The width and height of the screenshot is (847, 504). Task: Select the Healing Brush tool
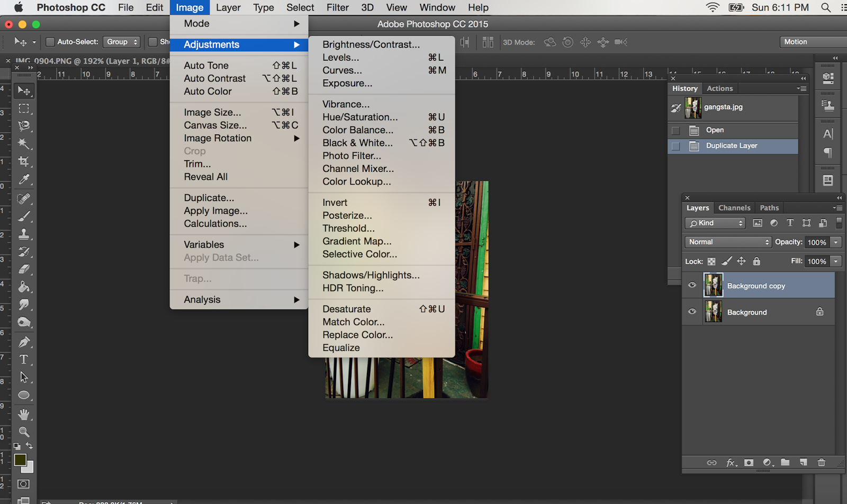coord(24,198)
